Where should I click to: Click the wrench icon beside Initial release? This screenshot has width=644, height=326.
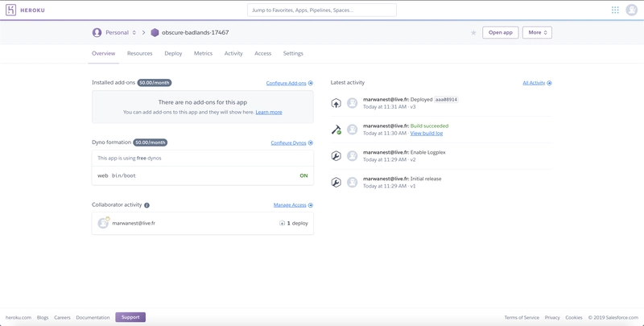coord(336,182)
